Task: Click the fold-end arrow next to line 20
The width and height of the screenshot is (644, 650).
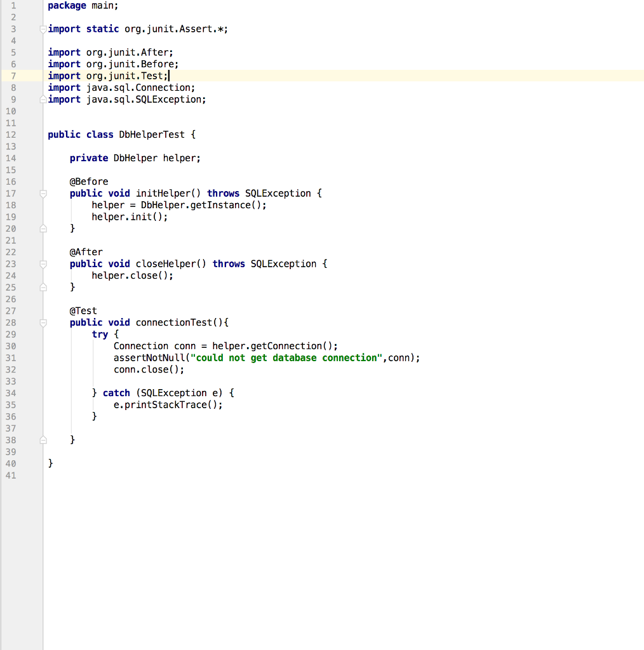Action: click(x=42, y=228)
